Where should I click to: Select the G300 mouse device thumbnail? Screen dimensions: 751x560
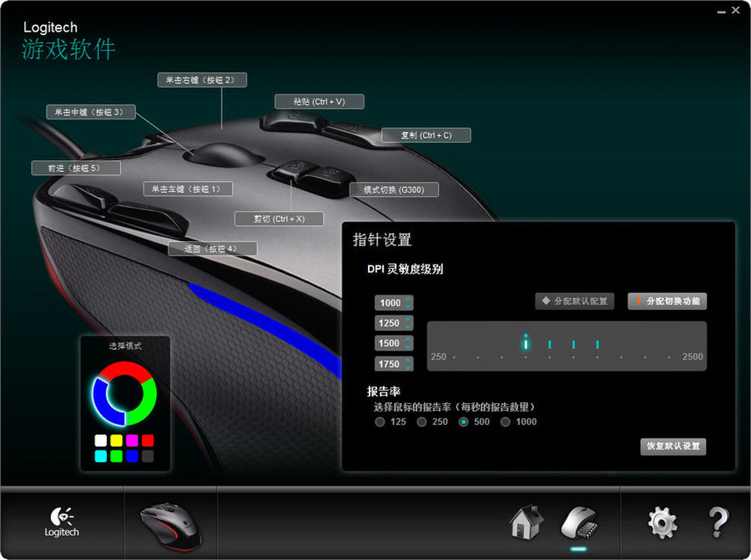[x=170, y=526]
